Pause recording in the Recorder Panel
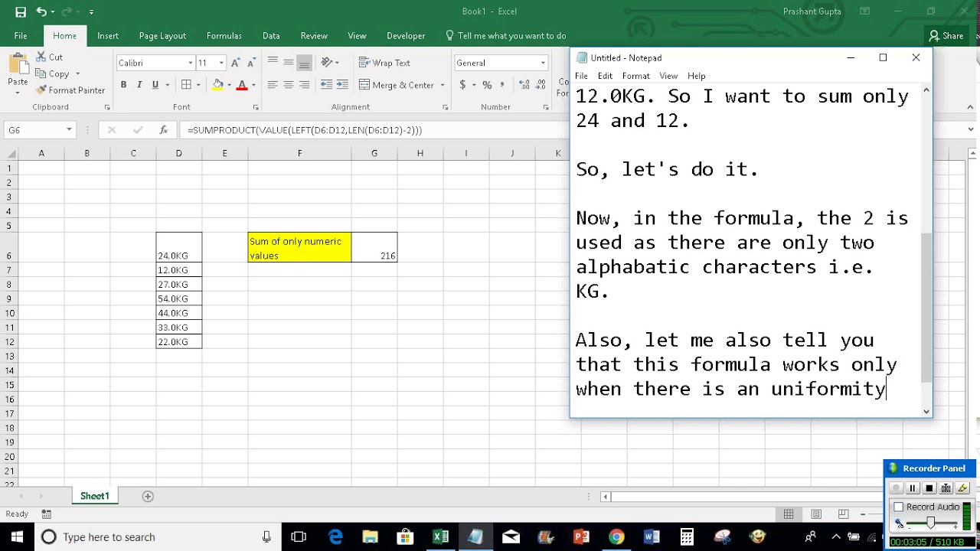This screenshot has height=551, width=980. (x=912, y=488)
